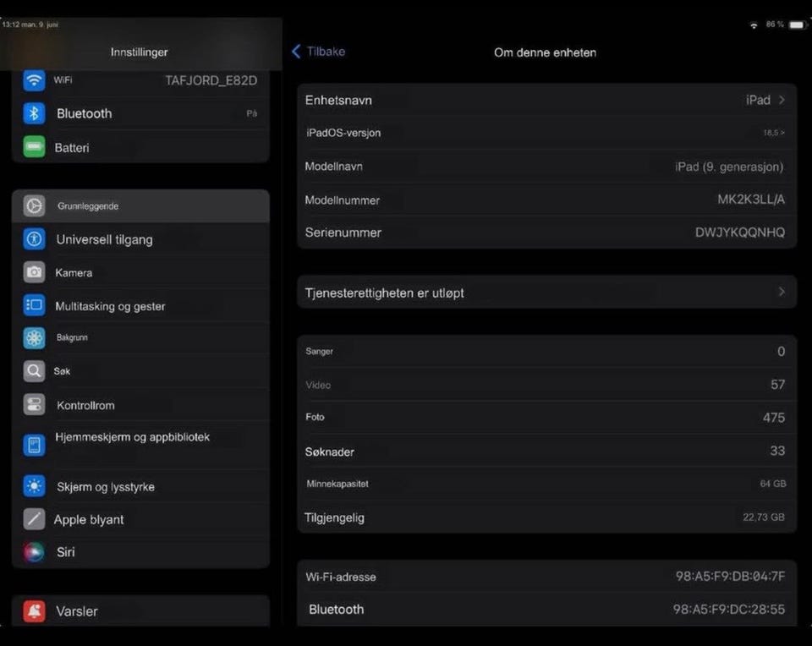The image size is (812, 646).
Task: Tap Tjenesterettigheten er utløpt row
Action: (x=547, y=293)
